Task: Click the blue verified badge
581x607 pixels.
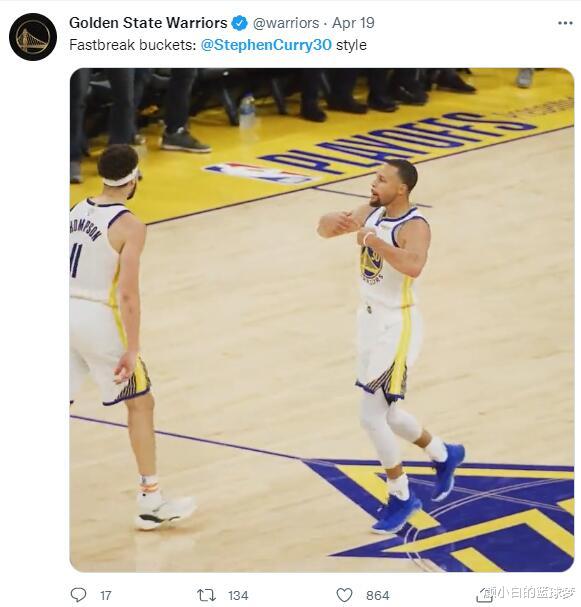Action: coord(239,23)
